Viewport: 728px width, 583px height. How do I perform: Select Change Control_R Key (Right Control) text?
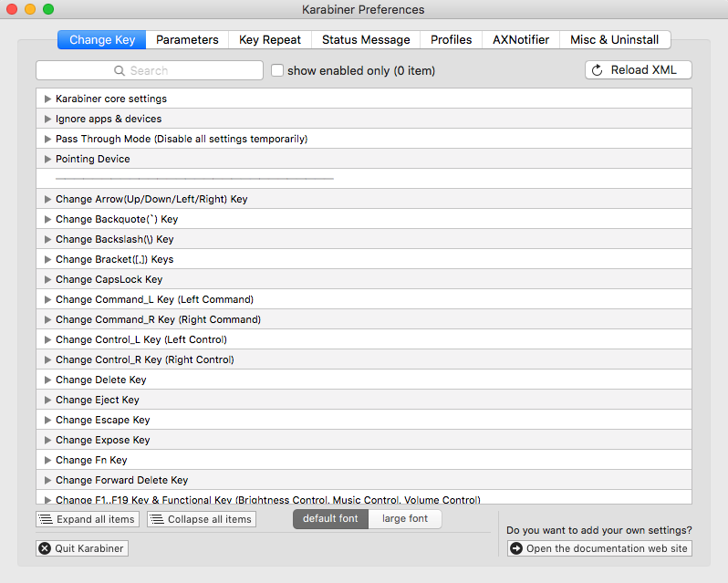point(145,359)
